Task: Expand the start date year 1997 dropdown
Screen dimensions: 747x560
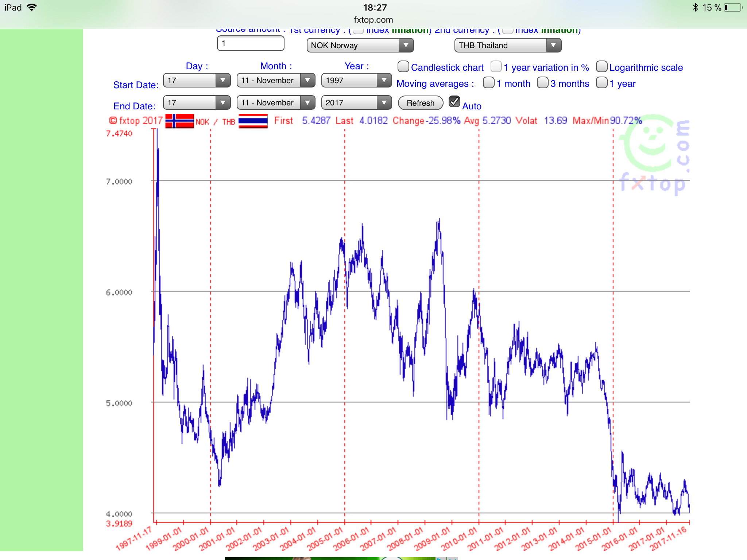Action: (x=356, y=80)
